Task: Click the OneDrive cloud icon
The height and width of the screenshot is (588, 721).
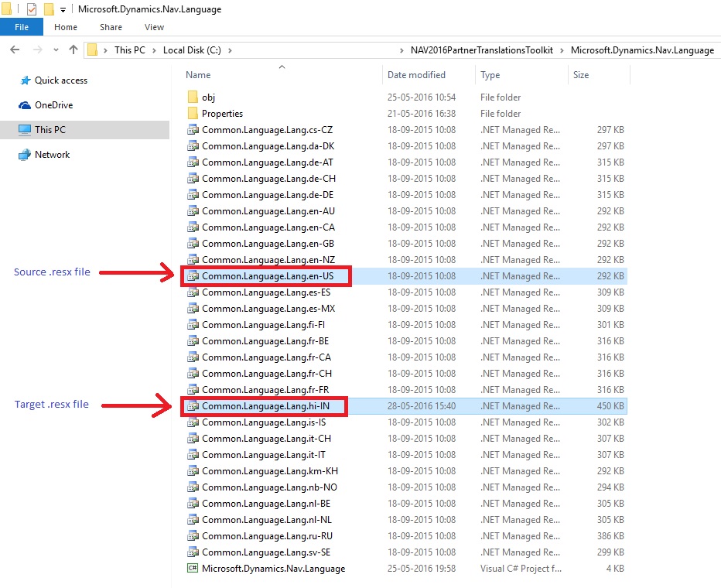Action: [x=25, y=105]
